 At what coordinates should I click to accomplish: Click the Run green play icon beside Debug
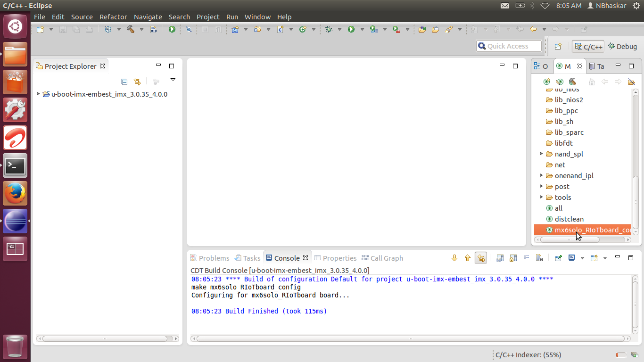(351, 29)
